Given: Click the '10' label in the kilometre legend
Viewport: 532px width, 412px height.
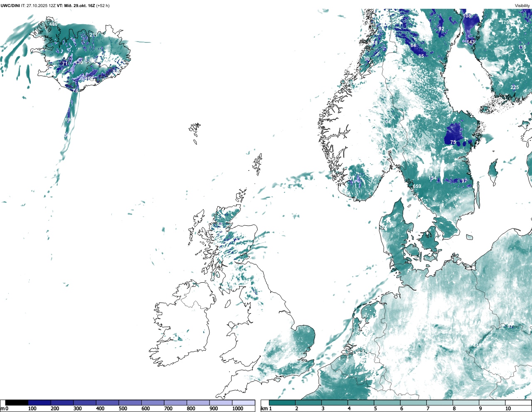Looking at the screenshot, I should pyautogui.click(x=508, y=409).
